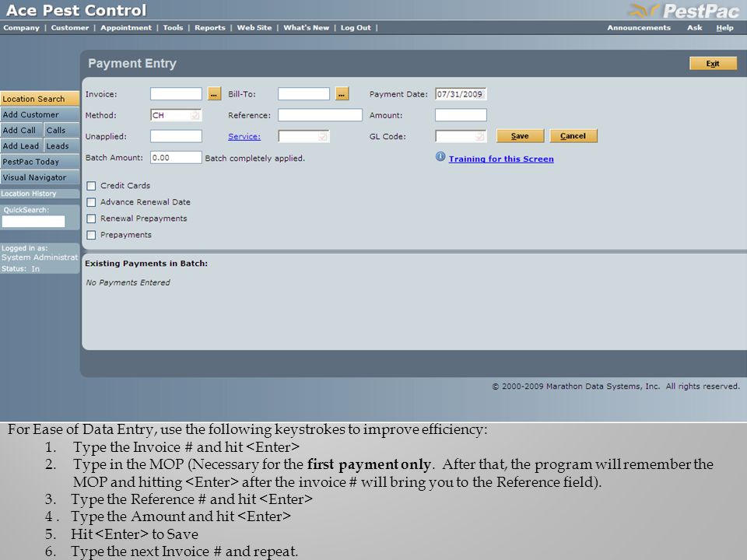This screenshot has height=560, width=747.
Task: Focus the Bill-To input field
Action: (x=304, y=94)
